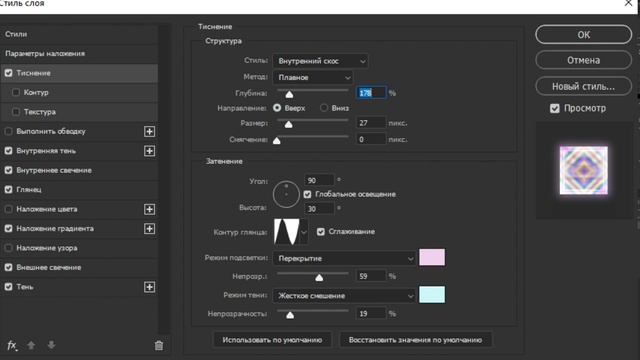Viewport: 640px width, 360px height.
Task: Toggle Глобальное освещение checkbox
Action: click(x=307, y=194)
